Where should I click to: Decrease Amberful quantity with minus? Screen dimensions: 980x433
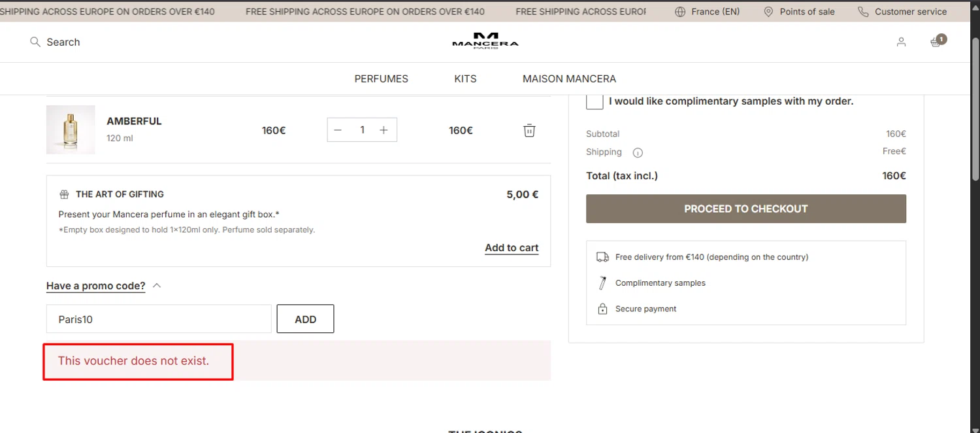[338, 130]
